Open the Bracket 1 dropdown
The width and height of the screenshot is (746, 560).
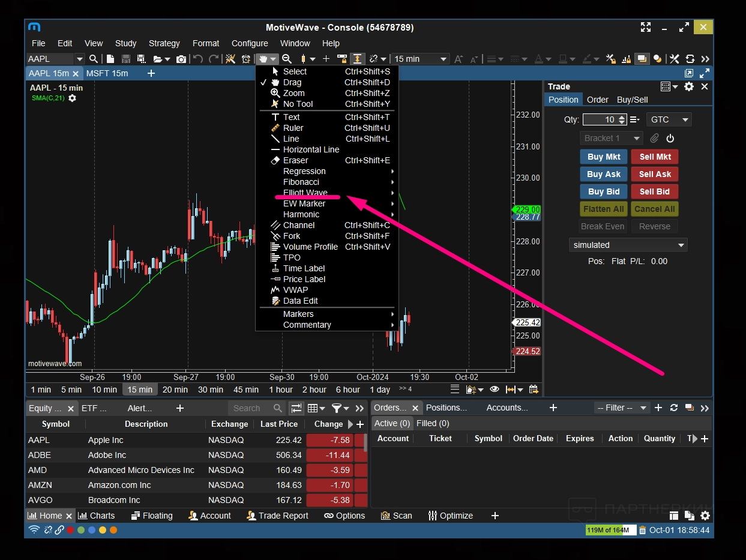click(611, 138)
